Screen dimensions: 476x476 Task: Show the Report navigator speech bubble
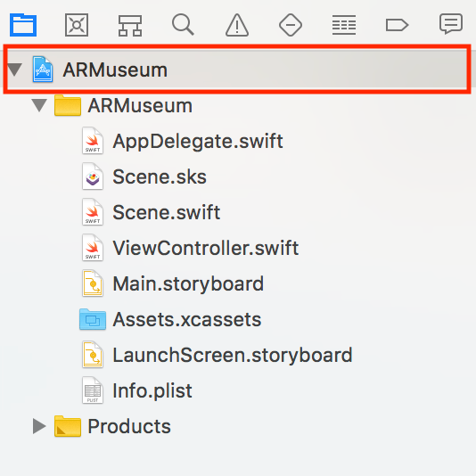pyautogui.click(x=451, y=24)
